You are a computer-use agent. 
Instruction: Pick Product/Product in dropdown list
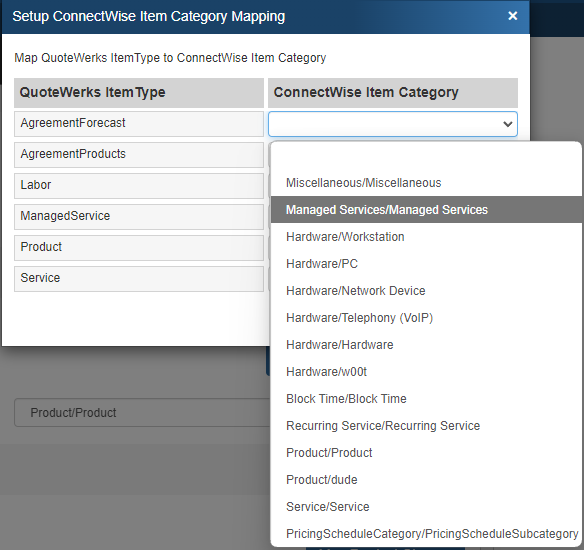[x=426, y=453]
